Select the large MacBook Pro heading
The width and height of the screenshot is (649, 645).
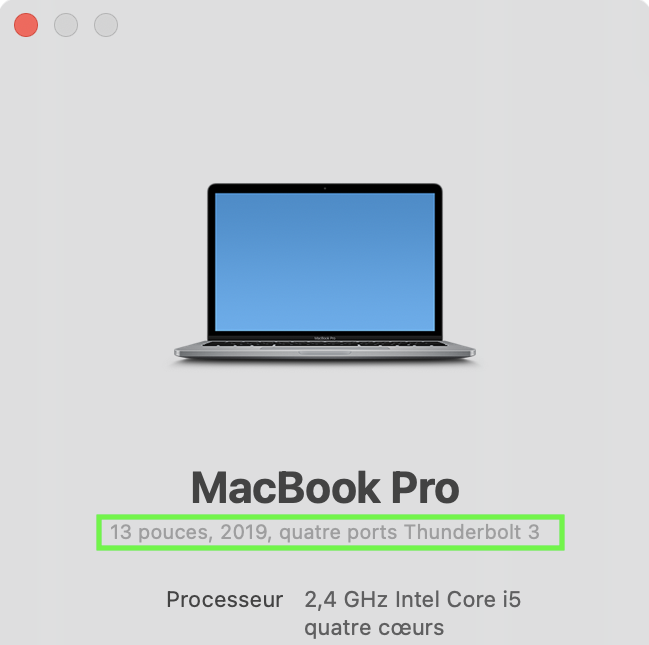pyautogui.click(x=325, y=488)
